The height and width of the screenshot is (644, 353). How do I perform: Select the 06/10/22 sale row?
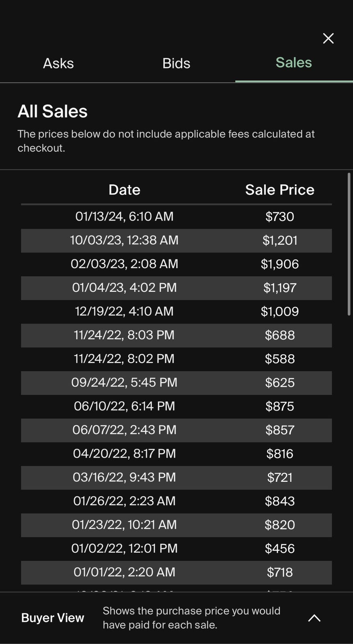tap(176, 406)
